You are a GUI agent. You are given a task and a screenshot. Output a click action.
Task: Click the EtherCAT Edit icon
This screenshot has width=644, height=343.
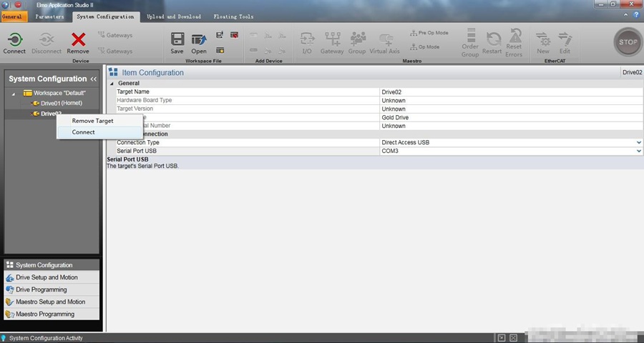click(x=565, y=39)
